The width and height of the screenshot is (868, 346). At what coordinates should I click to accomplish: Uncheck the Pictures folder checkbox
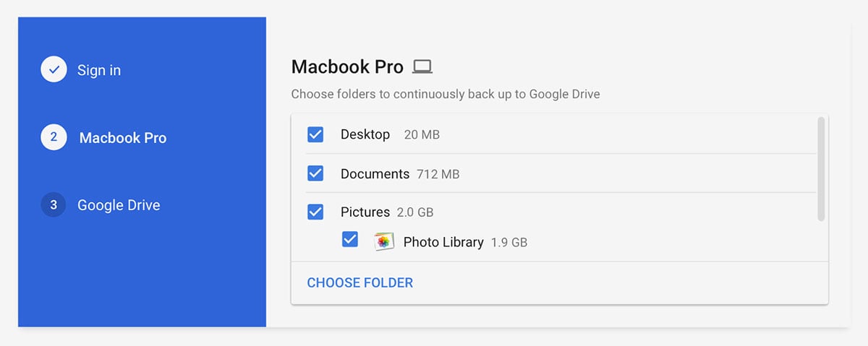pos(315,212)
